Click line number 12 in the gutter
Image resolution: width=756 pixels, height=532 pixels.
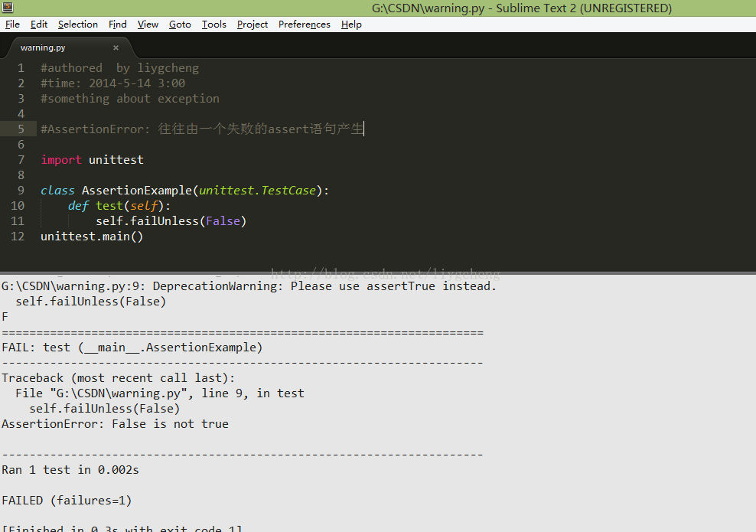18,237
